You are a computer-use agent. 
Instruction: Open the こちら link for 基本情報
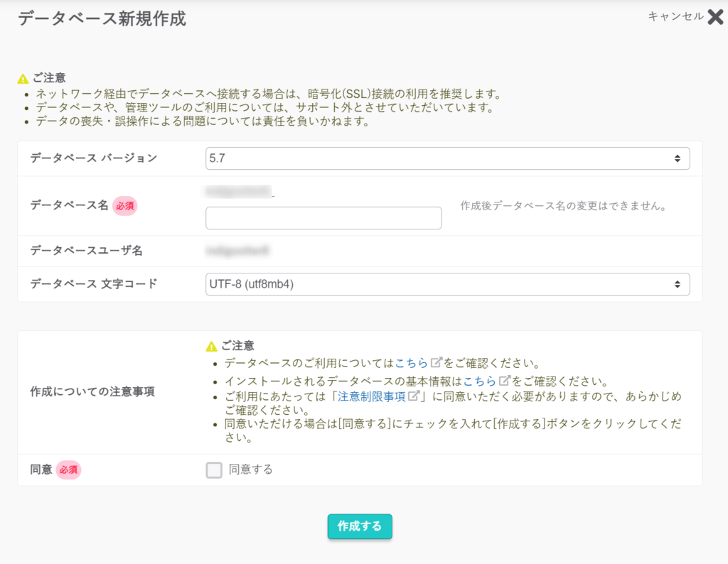tap(480, 381)
